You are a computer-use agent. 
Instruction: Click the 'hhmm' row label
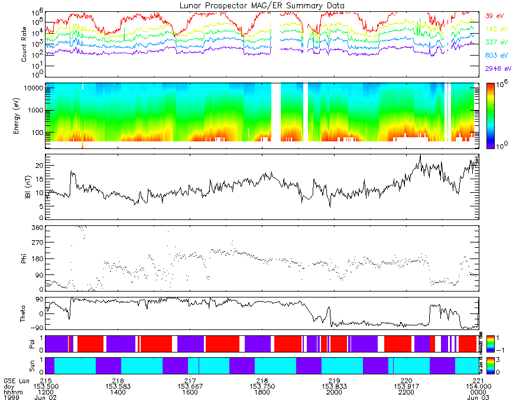(13, 392)
